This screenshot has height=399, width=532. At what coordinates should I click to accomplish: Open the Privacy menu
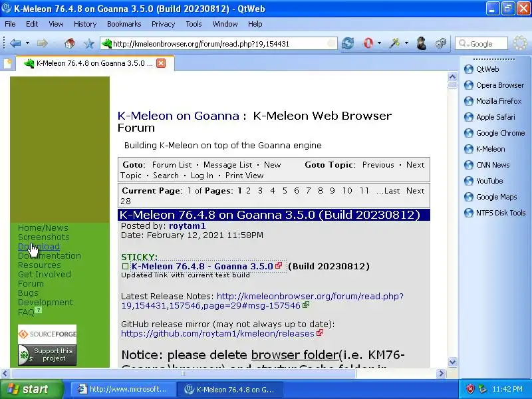(x=163, y=24)
